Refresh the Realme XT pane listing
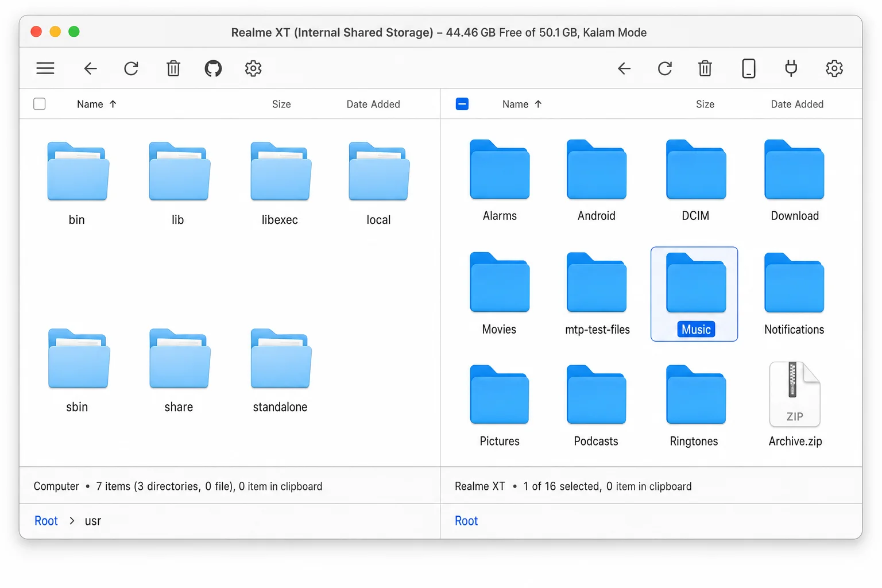 point(665,69)
